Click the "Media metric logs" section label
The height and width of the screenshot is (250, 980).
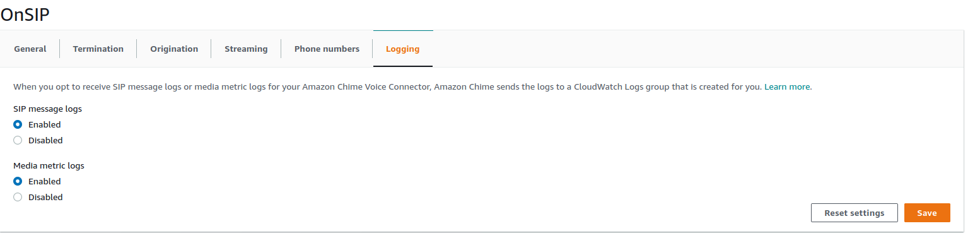49,165
